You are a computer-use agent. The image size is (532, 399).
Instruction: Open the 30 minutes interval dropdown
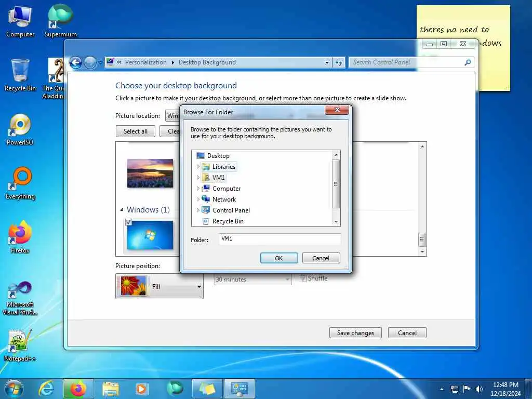click(x=253, y=279)
